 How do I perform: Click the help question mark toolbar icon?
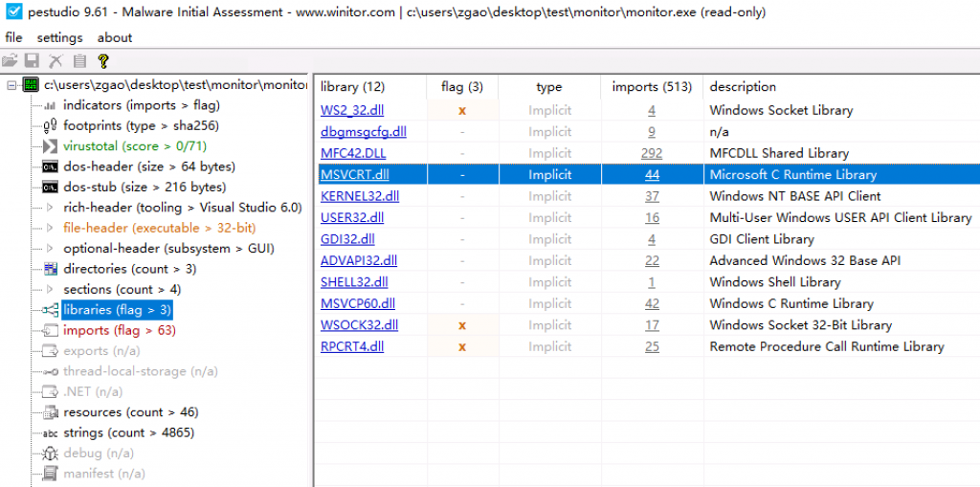(x=103, y=61)
